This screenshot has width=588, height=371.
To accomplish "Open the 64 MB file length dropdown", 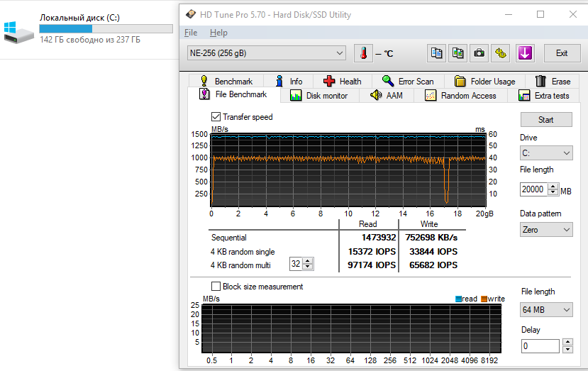I will pos(546,310).
